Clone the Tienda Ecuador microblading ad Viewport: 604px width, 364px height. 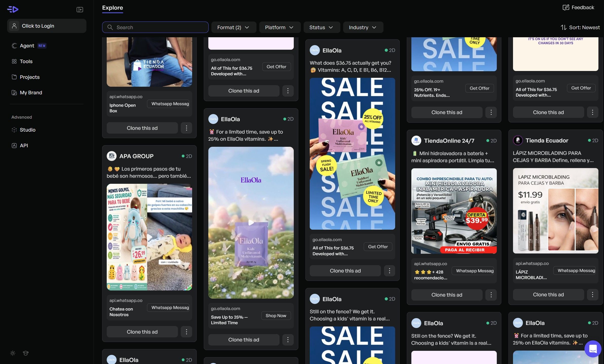coord(548,295)
